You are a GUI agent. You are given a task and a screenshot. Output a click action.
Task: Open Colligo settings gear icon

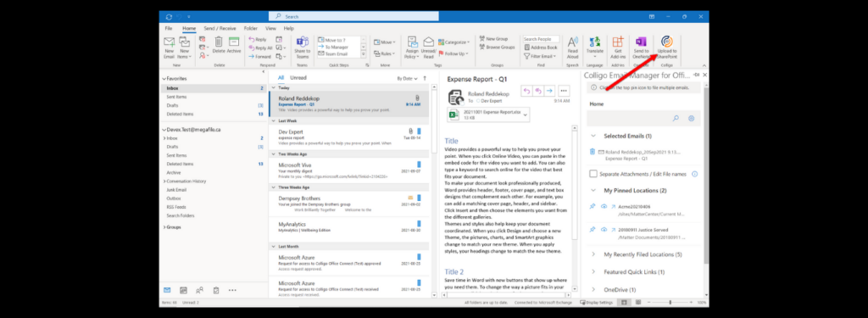pyautogui.click(x=691, y=118)
